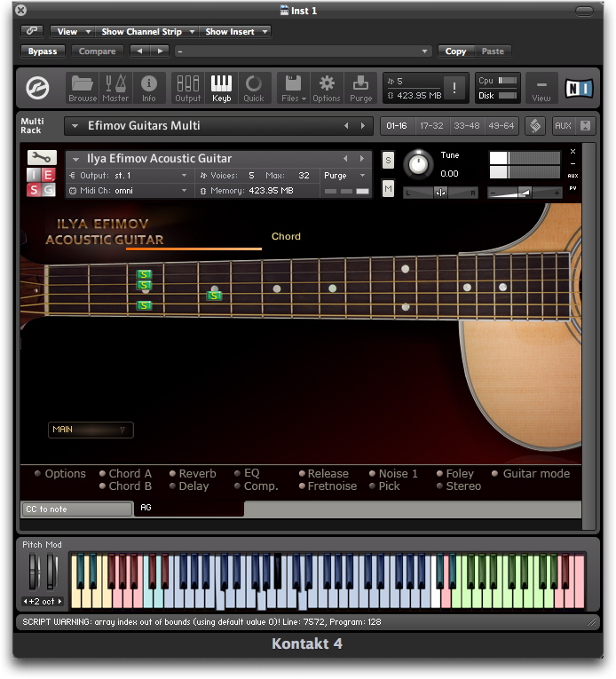The width and height of the screenshot is (616, 679).
Task: Select the CC to note script tab
Action: click(x=77, y=509)
